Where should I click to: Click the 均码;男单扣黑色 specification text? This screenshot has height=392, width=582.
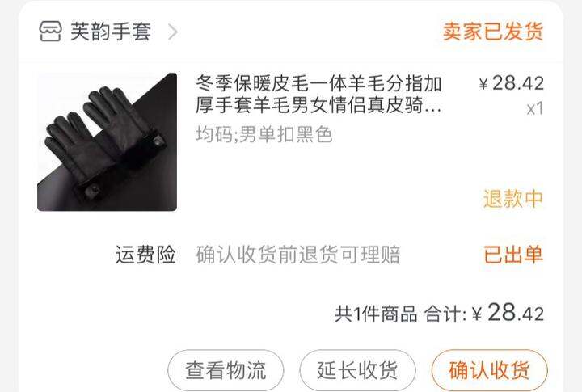tap(264, 134)
